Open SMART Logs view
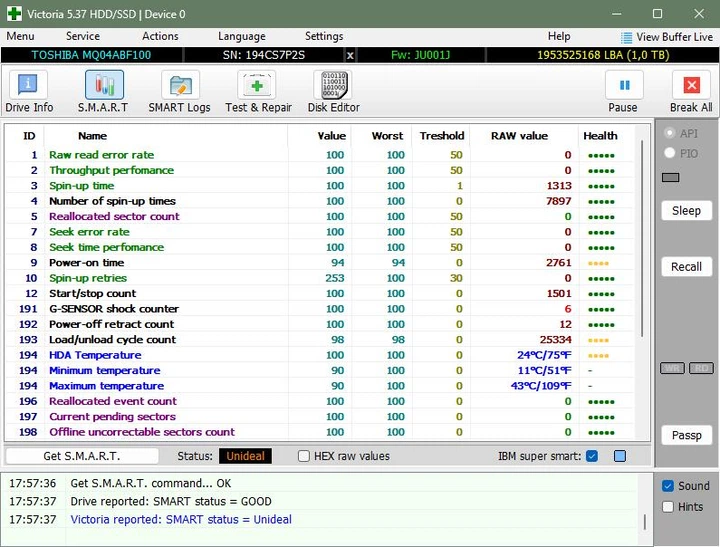Viewport: 720px width, 547px height. pos(180,85)
